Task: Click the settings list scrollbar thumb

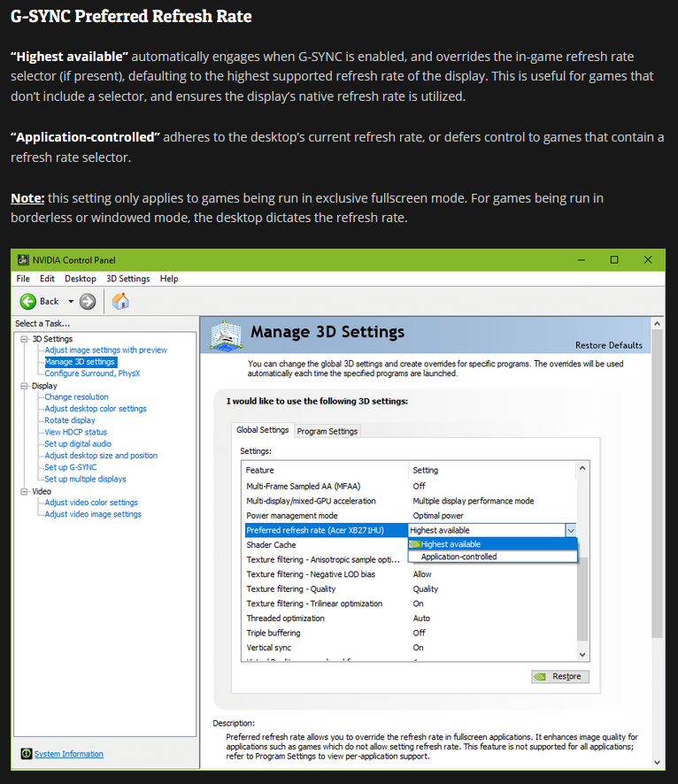Action: [582, 598]
